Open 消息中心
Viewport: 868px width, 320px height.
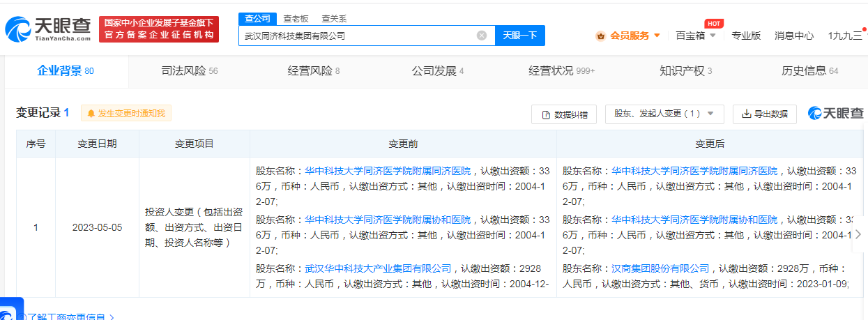[x=793, y=36]
